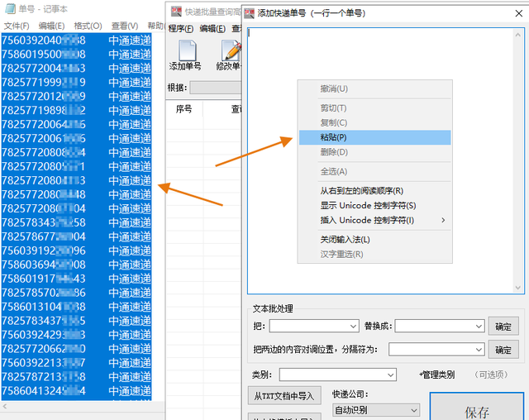Expand the 把 text dropdown
Image resolution: width=529 pixels, height=420 pixels.
click(353, 327)
